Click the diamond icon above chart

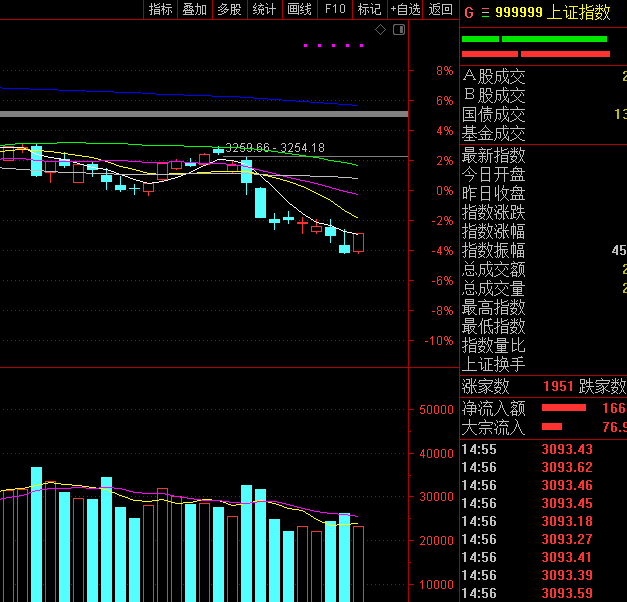380,29
